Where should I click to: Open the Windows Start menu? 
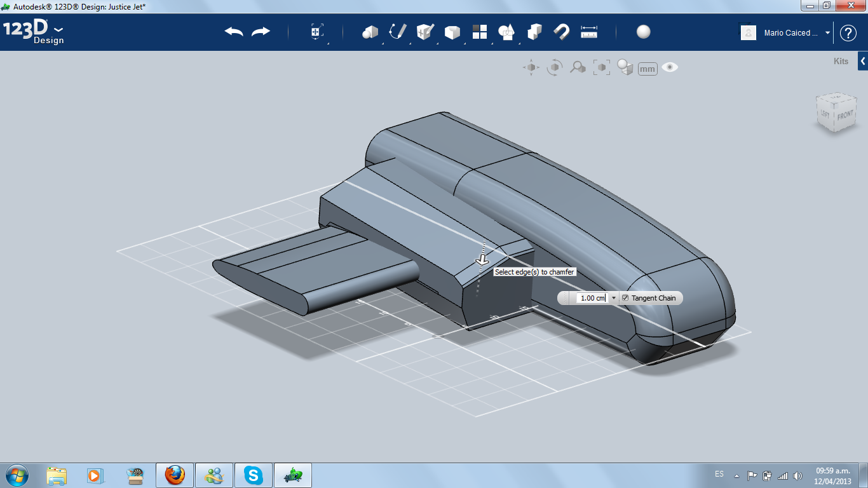tap(17, 475)
